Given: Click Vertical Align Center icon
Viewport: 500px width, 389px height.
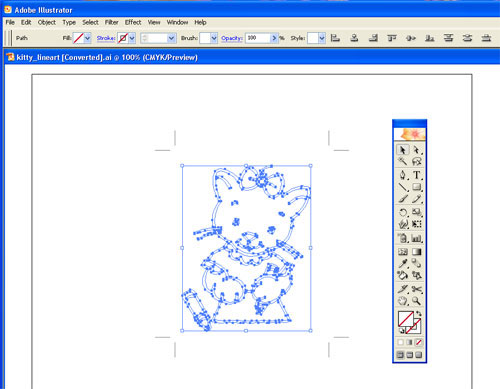Looking at the screenshot, I should pos(411,38).
